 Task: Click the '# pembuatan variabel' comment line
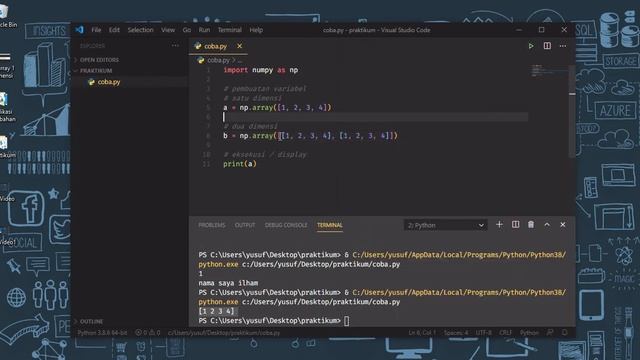[264, 89]
